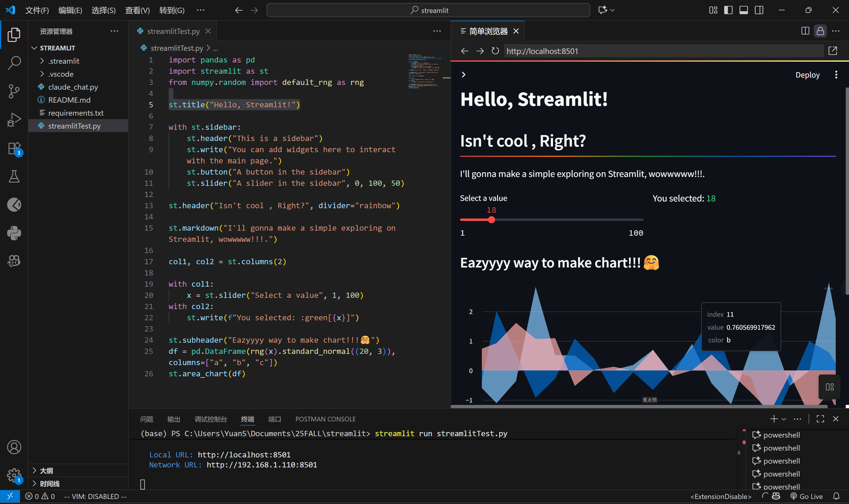Click the streamlit command center search box
The image size is (849, 504).
(428, 10)
